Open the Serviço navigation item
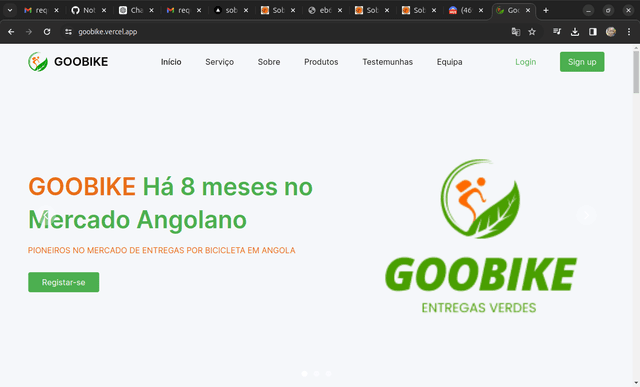Viewport: 640px width, 387px height. (x=220, y=62)
